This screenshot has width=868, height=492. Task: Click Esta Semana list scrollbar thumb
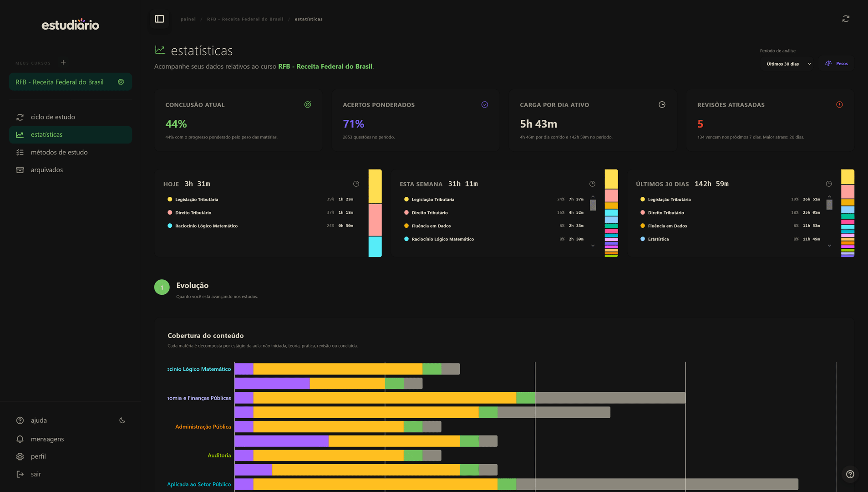[x=593, y=205]
